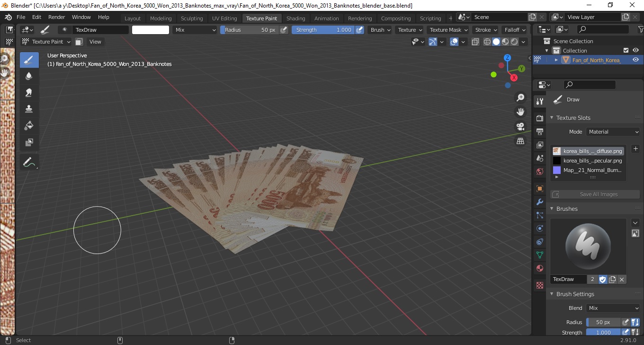Screen dimensions: 644x345
Task: Adjust header Strength slider
Action: pos(323,30)
